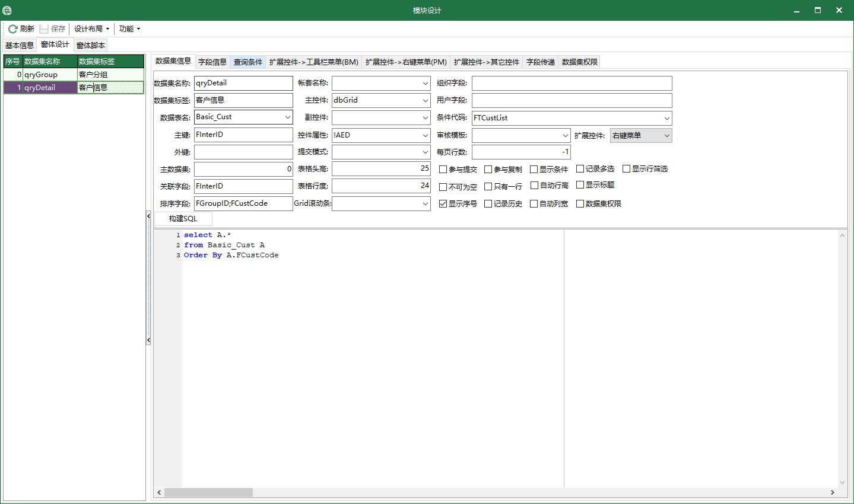Open the 功能 toolbar menu
Screen dimensions: 854x504
coord(129,28)
